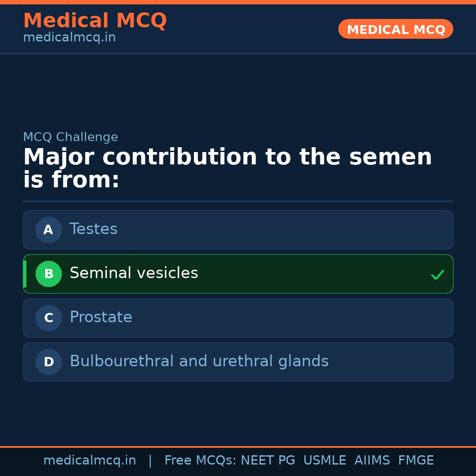Viewport: 476px width, 476px height.
Task: Click the Free MCQs footer text
Action: pos(200,461)
